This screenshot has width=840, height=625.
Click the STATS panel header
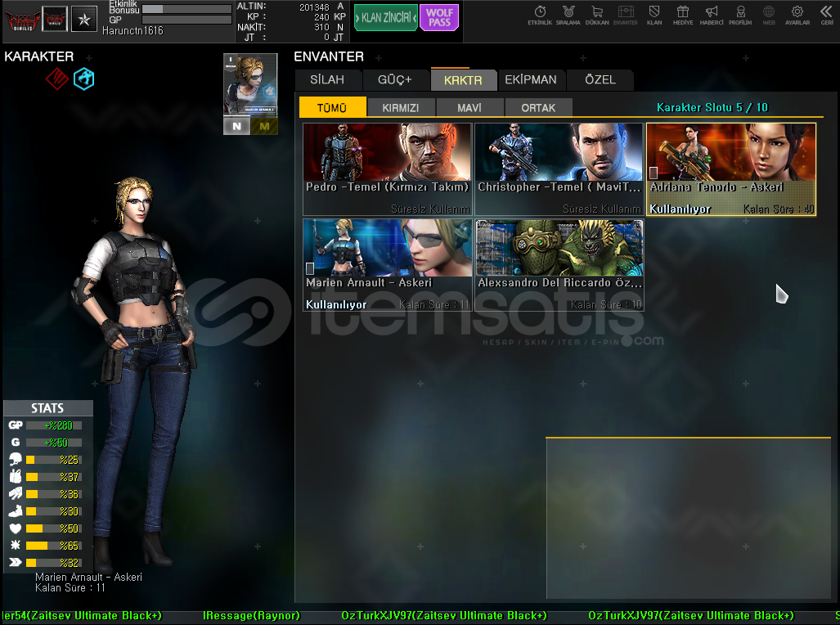[x=47, y=408]
